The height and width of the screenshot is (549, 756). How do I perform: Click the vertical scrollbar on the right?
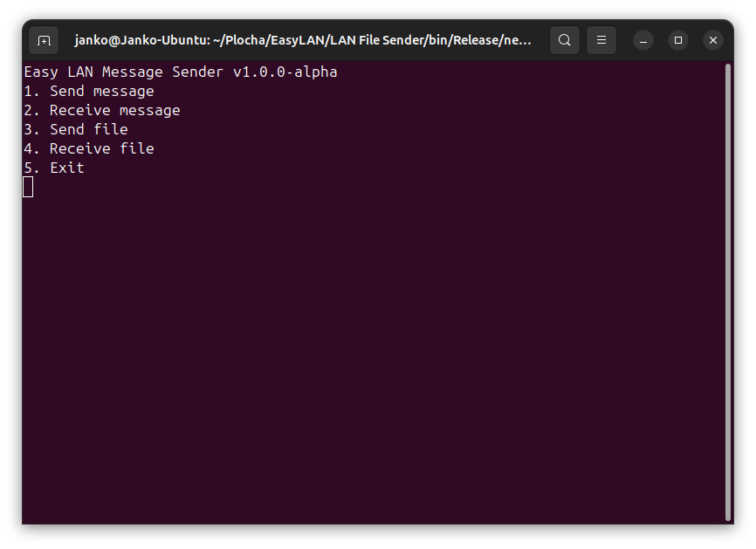tap(728, 292)
